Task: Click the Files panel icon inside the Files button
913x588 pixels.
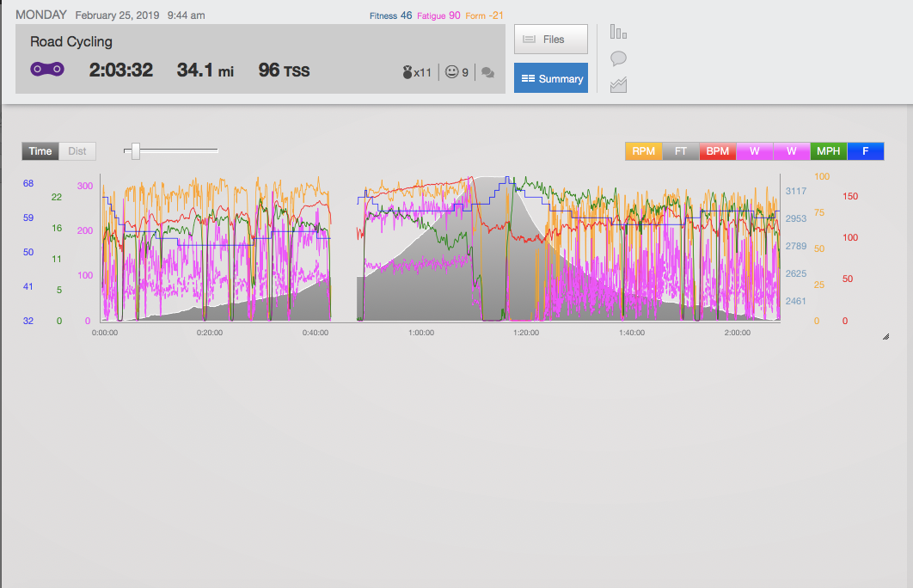Action: coord(527,39)
